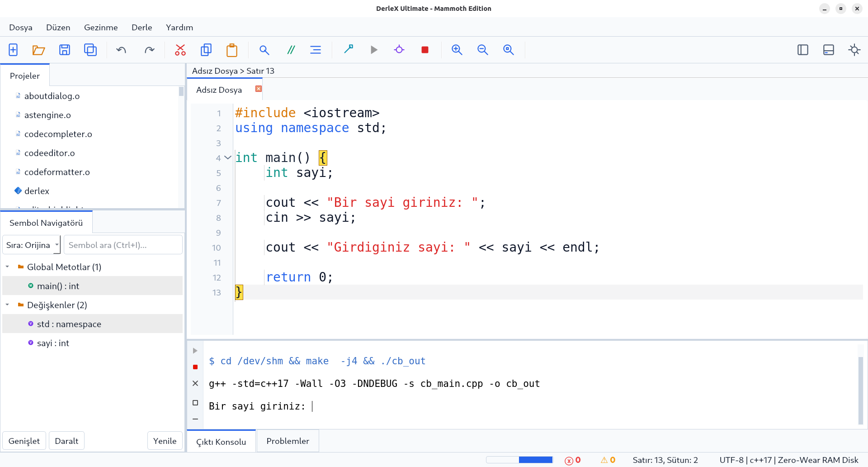Fold the main function at line 4
The image size is (868, 467).
228,157
